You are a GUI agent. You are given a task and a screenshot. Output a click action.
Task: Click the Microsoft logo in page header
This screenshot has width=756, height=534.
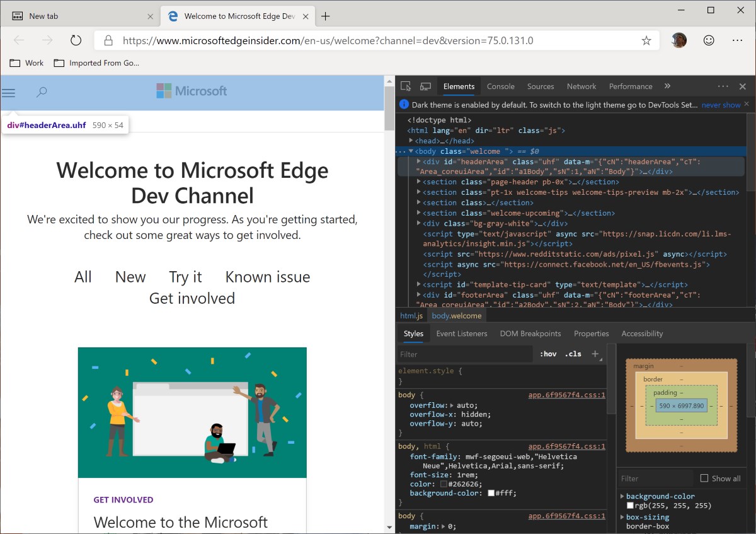coord(192,91)
